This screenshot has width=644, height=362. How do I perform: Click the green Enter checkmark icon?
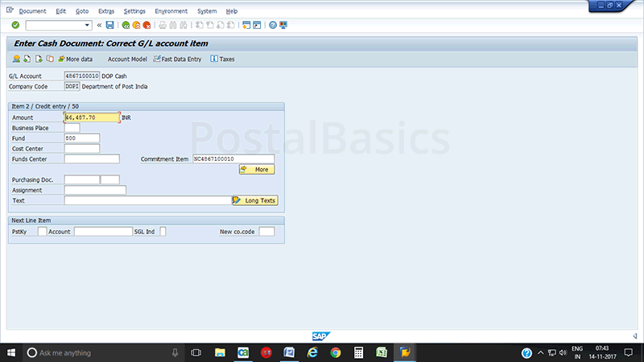click(15, 25)
